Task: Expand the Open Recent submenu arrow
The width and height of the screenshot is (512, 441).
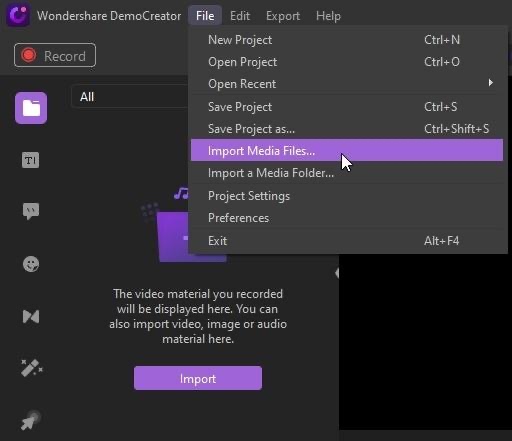Action: (490, 83)
